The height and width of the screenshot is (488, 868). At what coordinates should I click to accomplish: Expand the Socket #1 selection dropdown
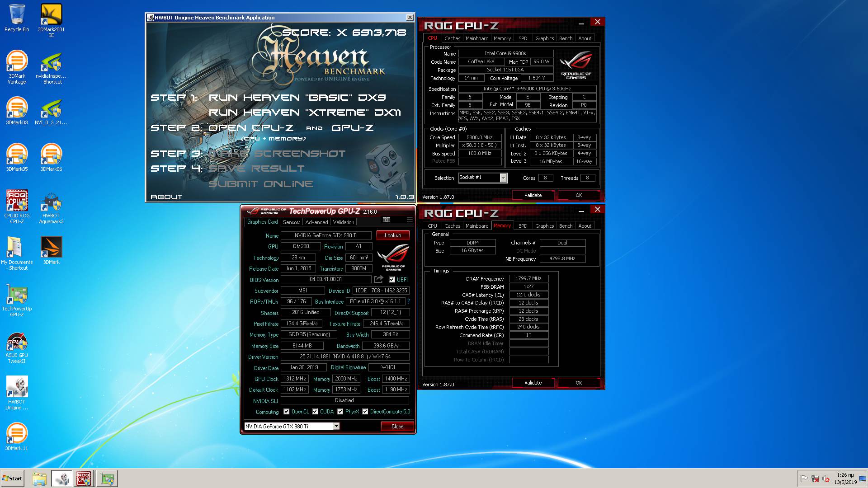[503, 178]
